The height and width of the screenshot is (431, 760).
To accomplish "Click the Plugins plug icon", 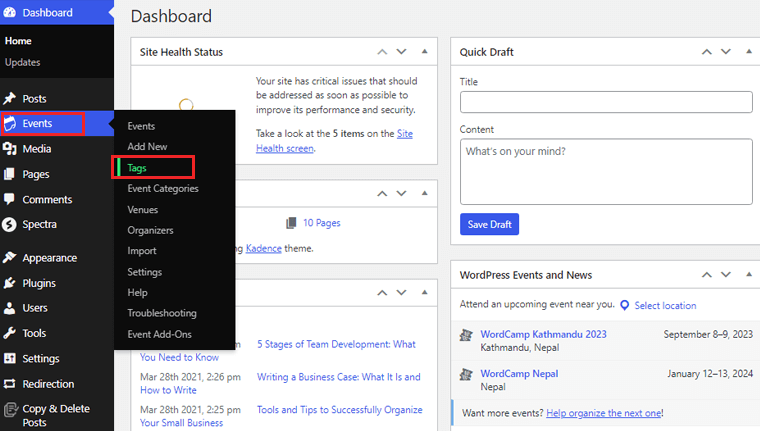I will tap(10, 283).
